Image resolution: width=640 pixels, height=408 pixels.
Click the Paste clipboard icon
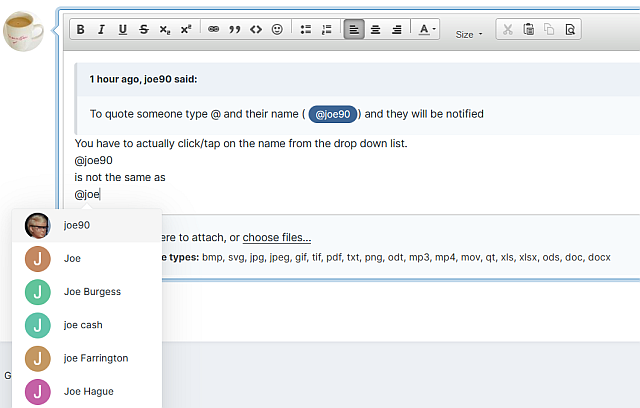click(x=529, y=29)
